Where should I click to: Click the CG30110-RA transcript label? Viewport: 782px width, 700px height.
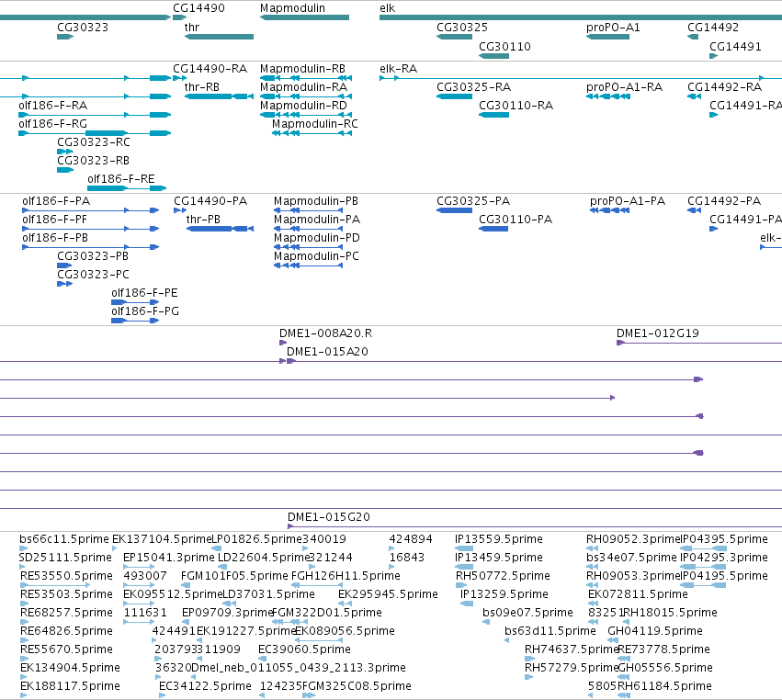click(516, 106)
